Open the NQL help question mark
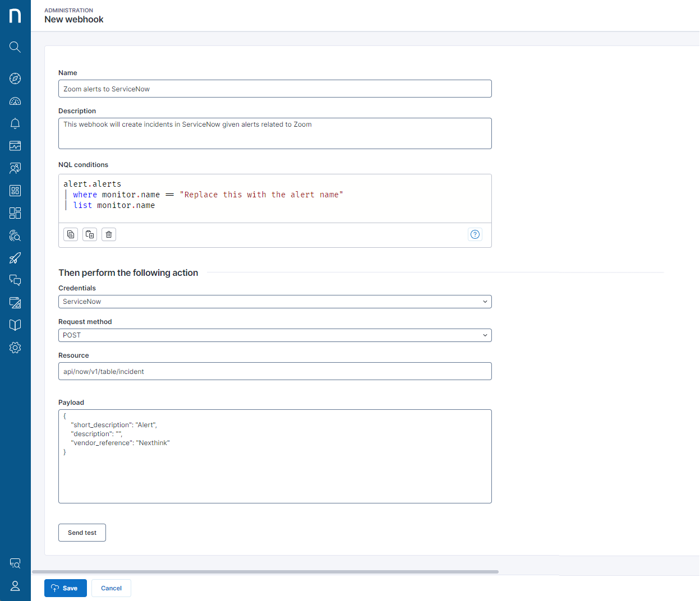The height and width of the screenshot is (601, 700). click(475, 234)
